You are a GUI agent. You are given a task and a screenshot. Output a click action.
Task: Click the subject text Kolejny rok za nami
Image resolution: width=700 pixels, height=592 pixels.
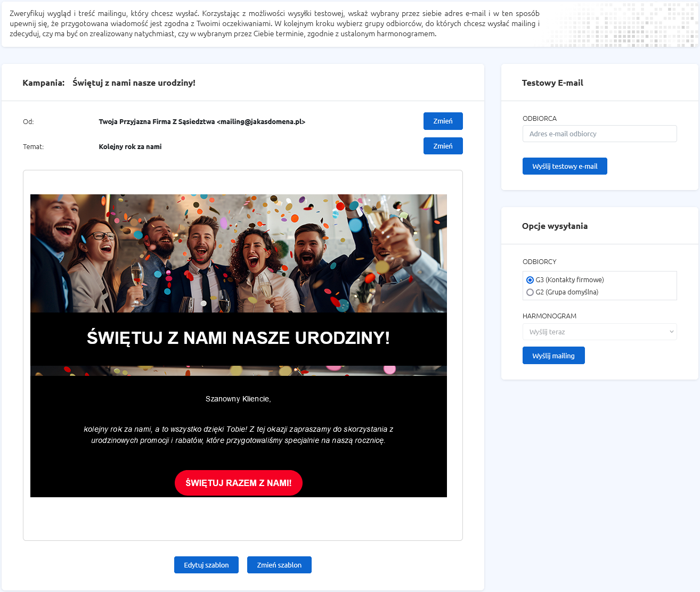coord(130,147)
